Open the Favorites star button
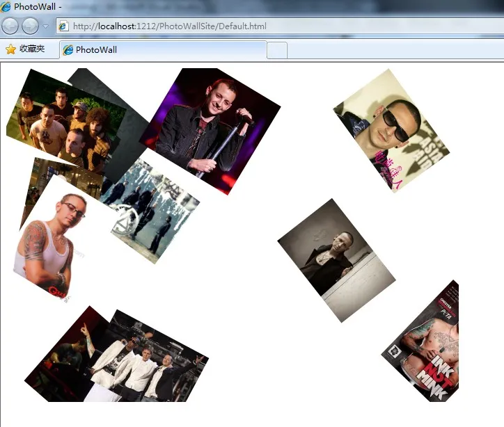 [x=25, y=49]
